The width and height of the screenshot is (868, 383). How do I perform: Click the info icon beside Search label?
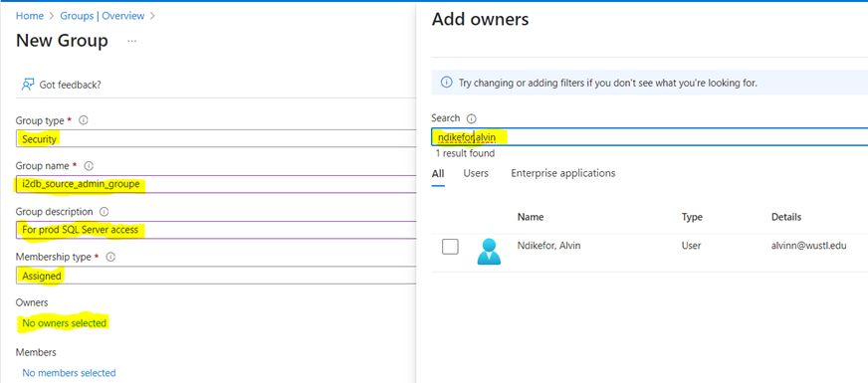pyautogui.click(x=472, y=118)
